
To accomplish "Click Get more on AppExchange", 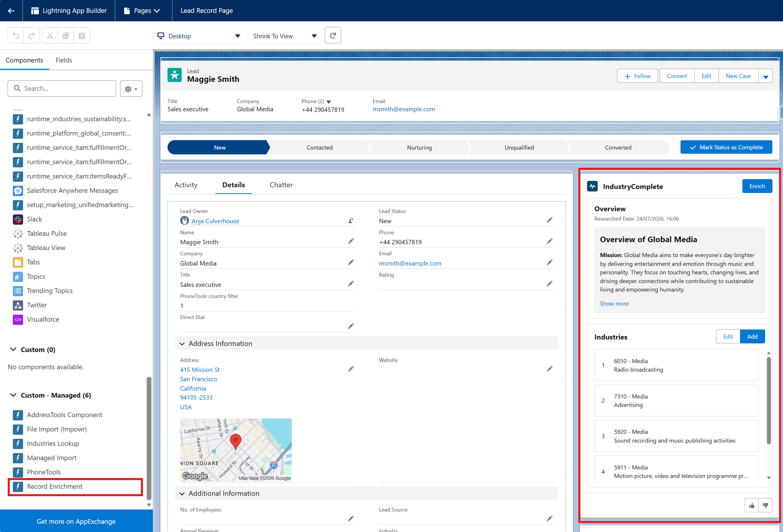I will pyautogui.click(x=76, y=521).
